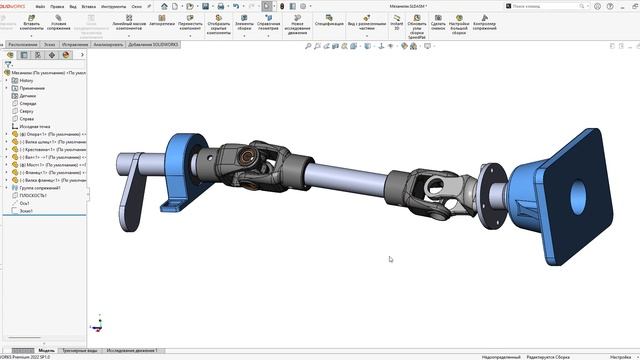Click the Hide/Show items eye icon

click(x=391, y=46)
